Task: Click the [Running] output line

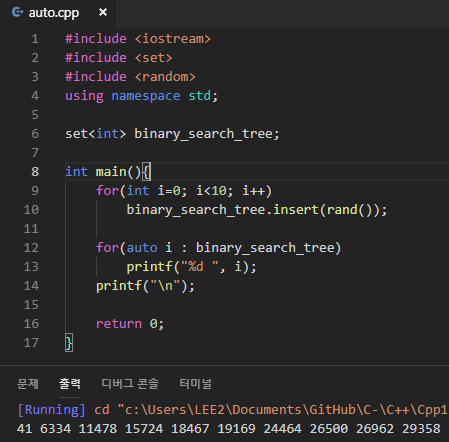Action: [233, 410]
